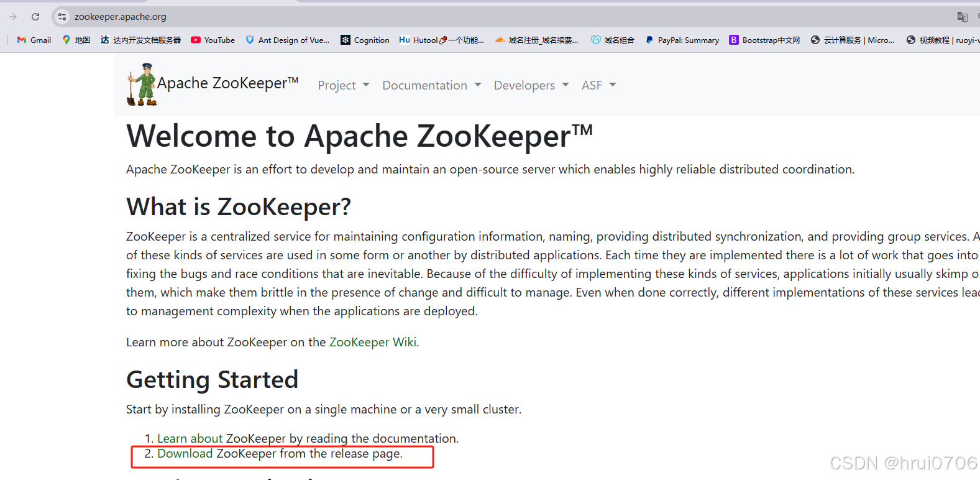
Task: Open the 视频教程 ruoyi bookmark
Action: tap(943, 40)
